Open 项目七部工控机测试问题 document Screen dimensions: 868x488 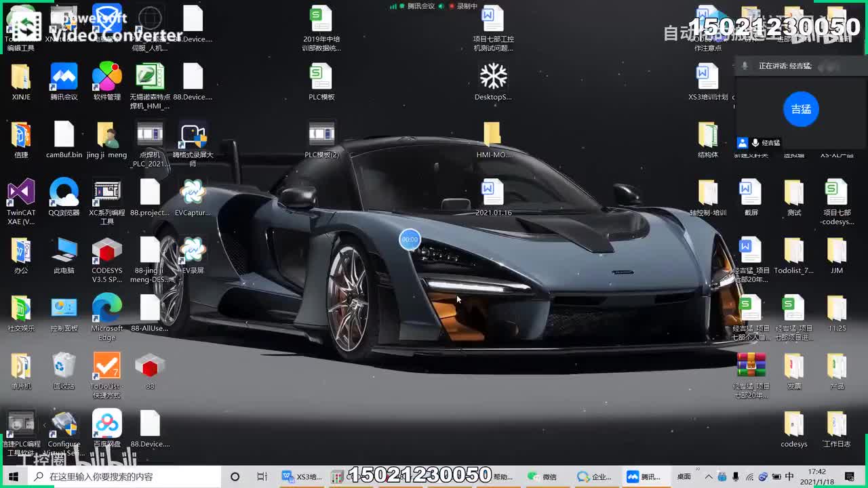point(493,28)
